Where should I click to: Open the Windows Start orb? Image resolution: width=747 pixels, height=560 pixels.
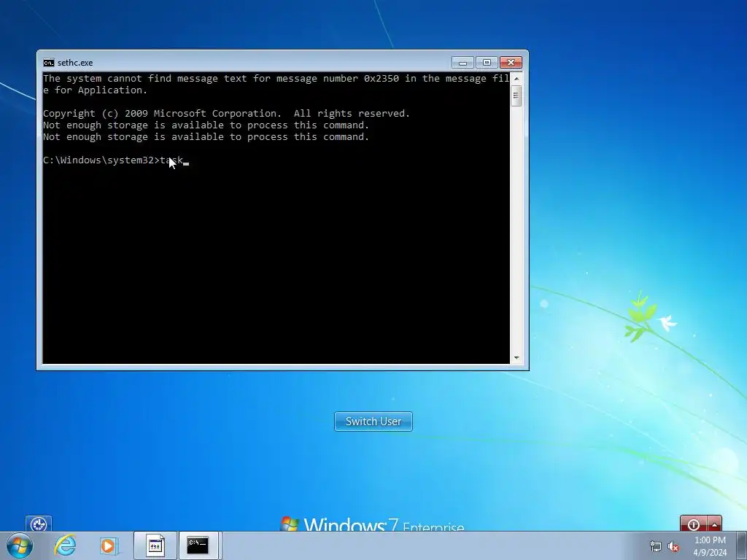pyautogui.click(x=20, y=545)
